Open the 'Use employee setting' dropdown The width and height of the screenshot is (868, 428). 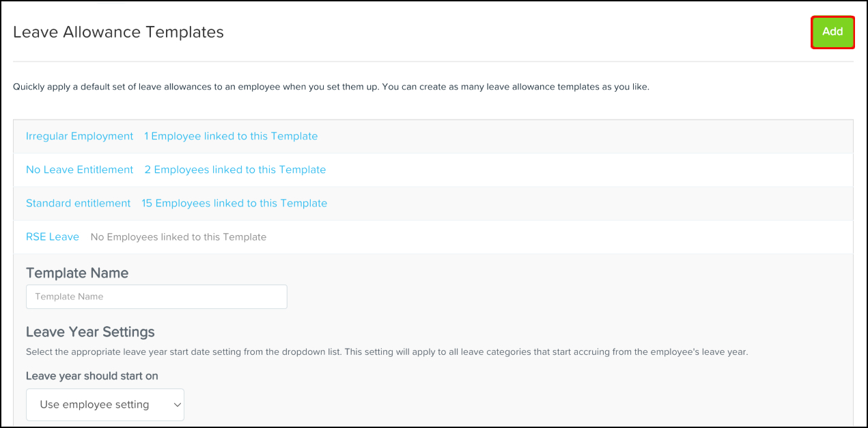point(104,405)
